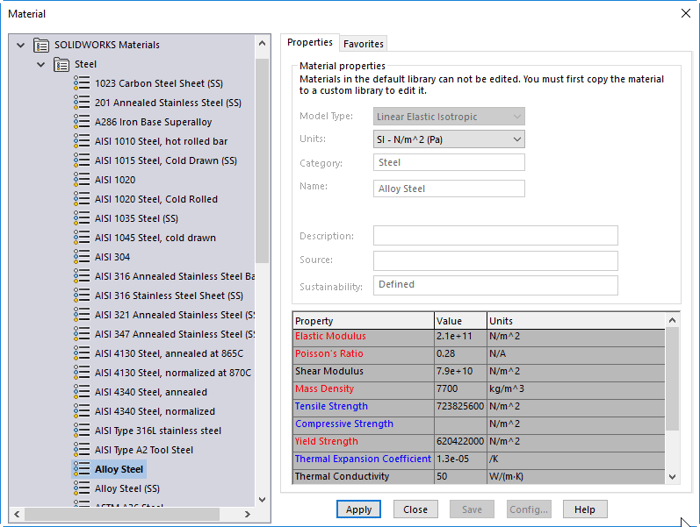Click the Shear Modulus value 7.9e+10
The width and height of the screenshot is (700, 527).
pyautogui.click(x=454, y=371)
